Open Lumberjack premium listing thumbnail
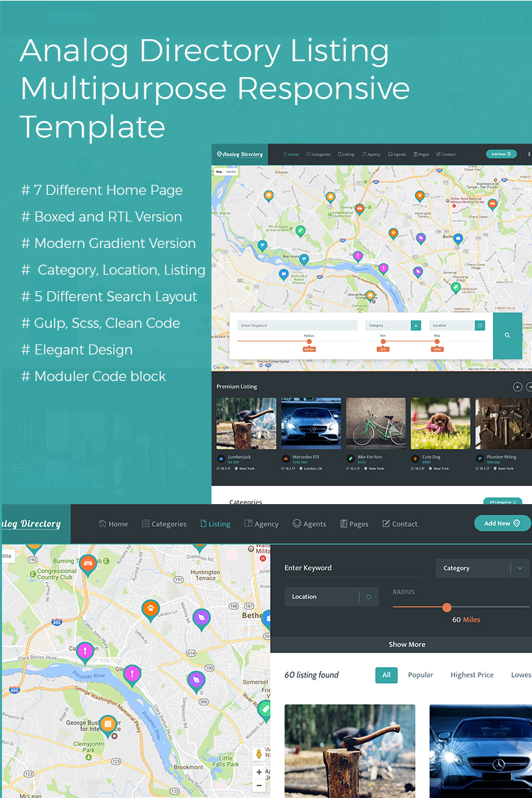This screenshot has width=532, height=798. click(246, 424)
